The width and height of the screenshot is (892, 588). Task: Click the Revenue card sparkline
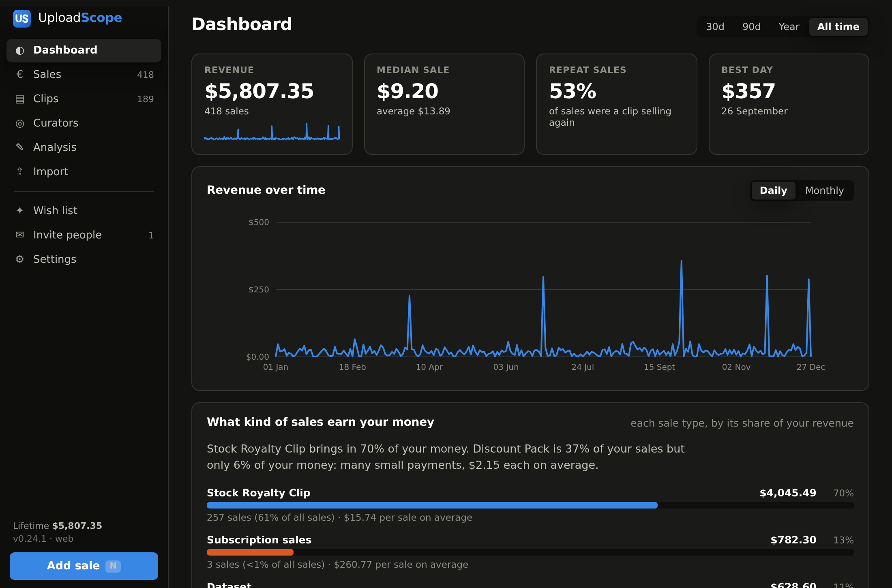point(272,131)
